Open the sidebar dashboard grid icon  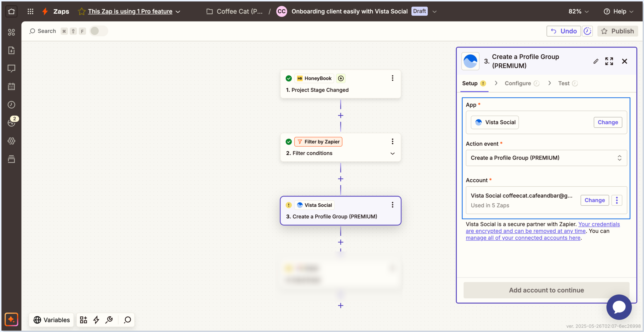(x=11, y=32)
